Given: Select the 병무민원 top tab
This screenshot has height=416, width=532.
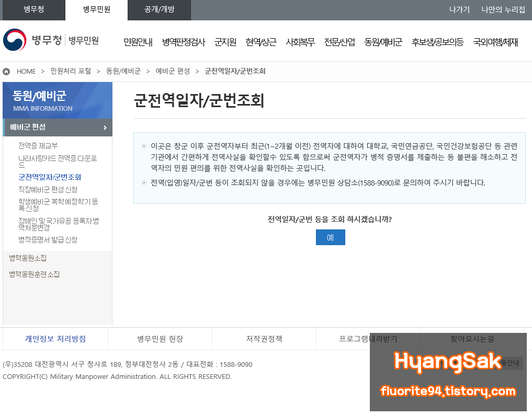Looking at the screenshot, I should pos(97,10).
